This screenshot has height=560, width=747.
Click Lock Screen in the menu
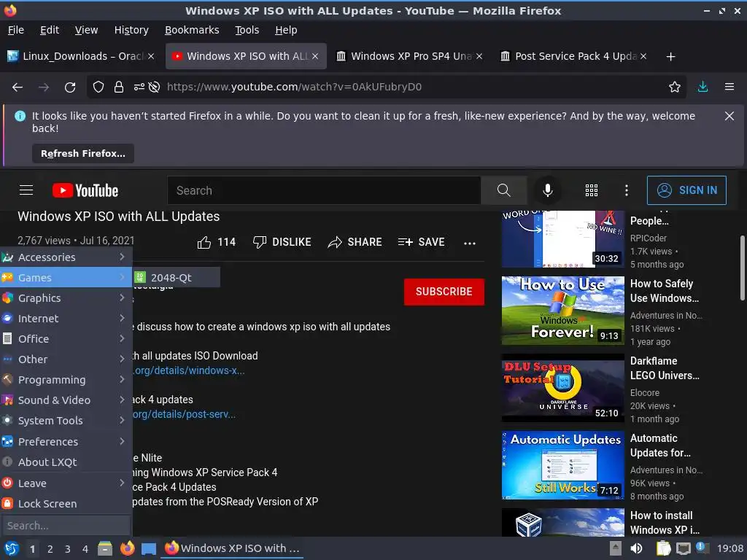coord(66,504)
